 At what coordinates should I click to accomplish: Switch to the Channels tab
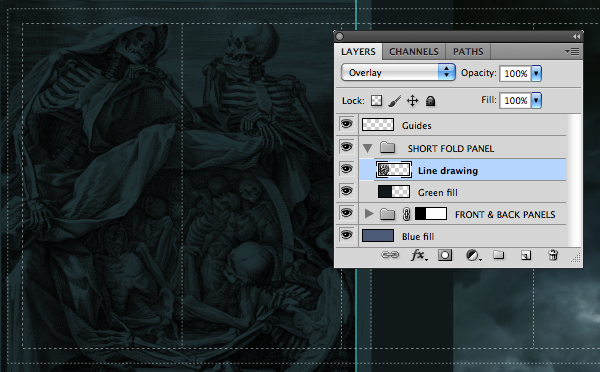click(414, 52)
